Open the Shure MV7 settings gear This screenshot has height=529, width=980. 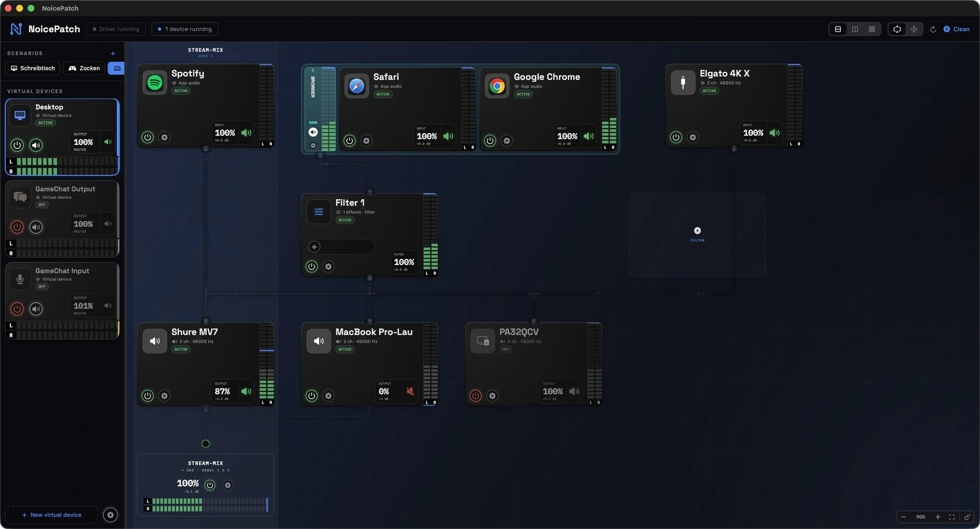[165, 396]
